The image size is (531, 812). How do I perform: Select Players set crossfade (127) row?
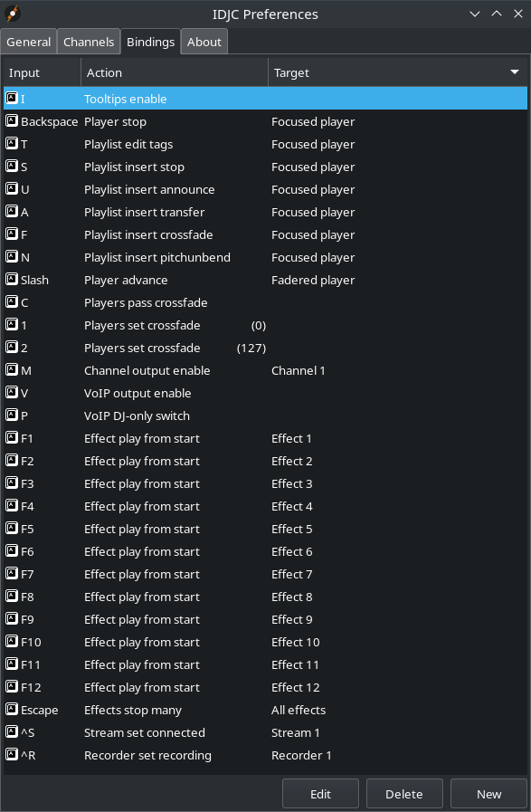[x=266, y=348]
